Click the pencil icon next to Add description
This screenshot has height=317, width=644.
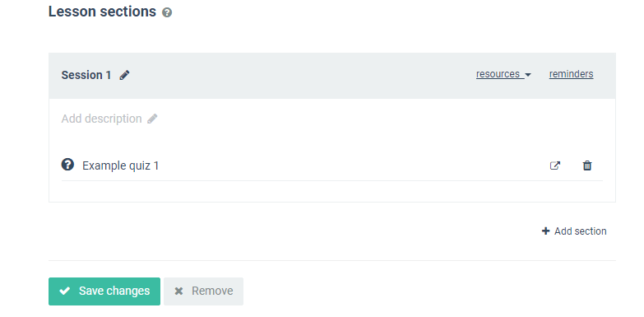tap(152, 119)
